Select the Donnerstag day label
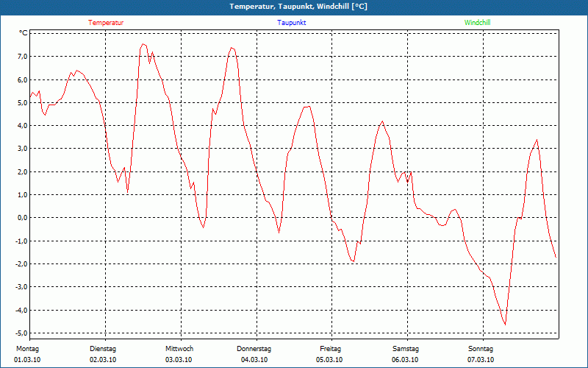 254,349
